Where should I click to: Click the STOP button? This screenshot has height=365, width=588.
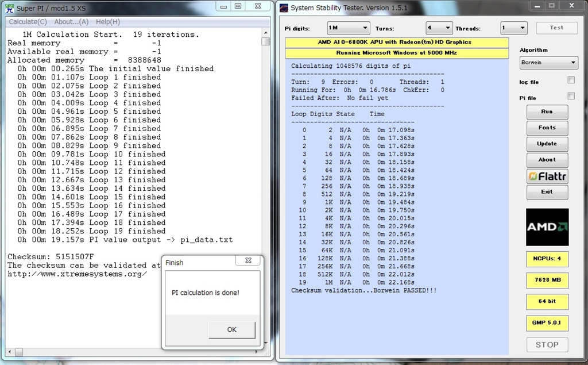(x=547, y=345)
